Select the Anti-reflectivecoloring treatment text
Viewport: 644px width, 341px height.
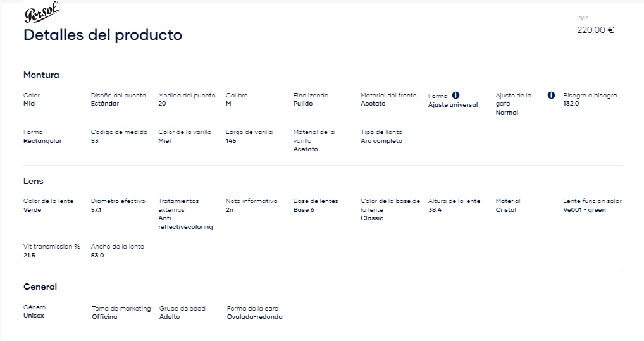pos(185,222)
